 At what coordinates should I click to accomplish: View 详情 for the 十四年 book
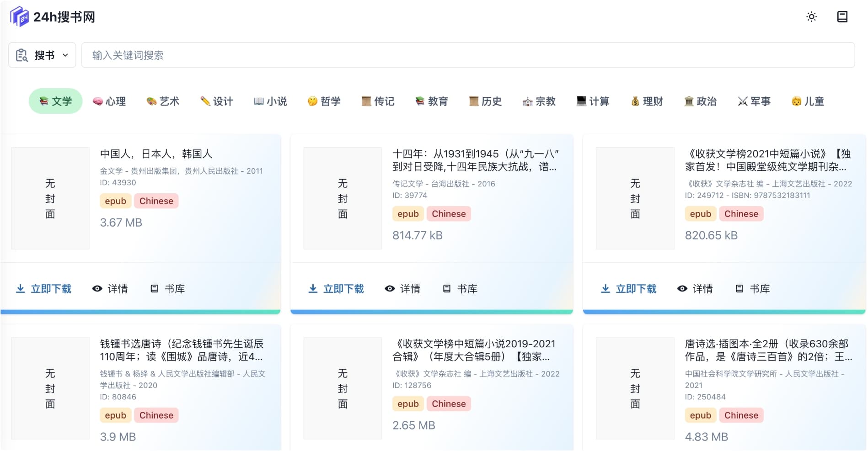click(x=402, y=289)
